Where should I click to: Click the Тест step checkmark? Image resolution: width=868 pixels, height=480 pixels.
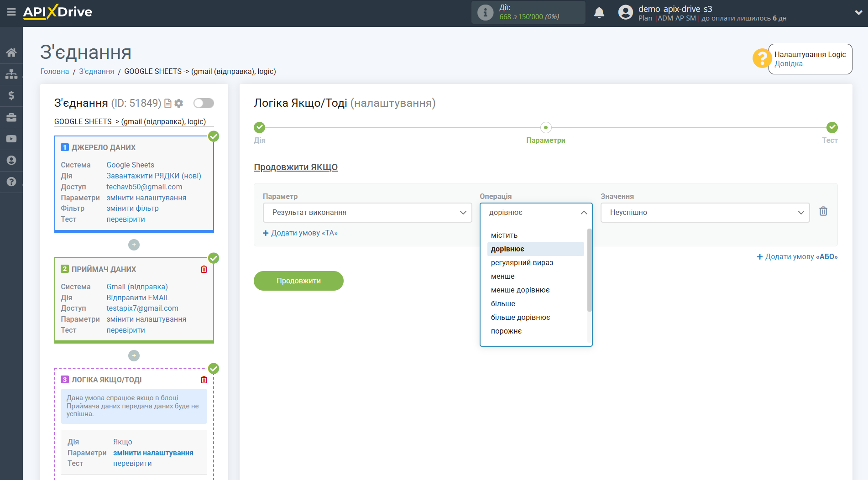point(832,127)
